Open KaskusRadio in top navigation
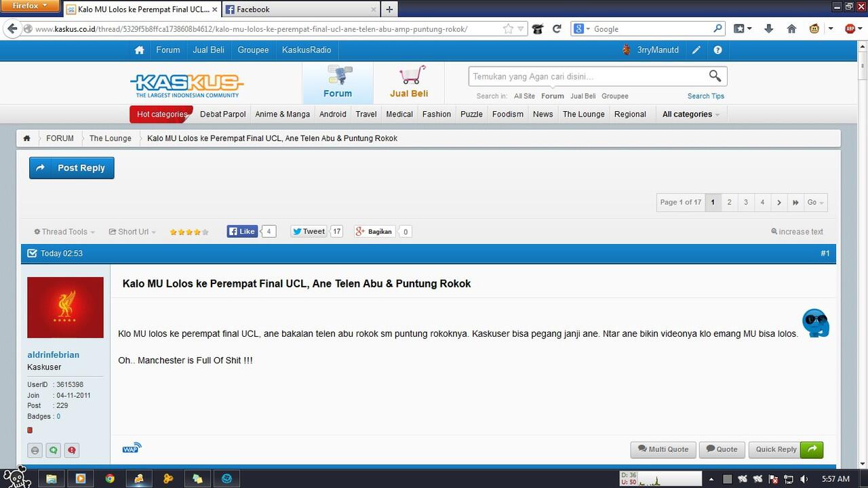This screenshot has width=868, height=488. tap(307, 50)
